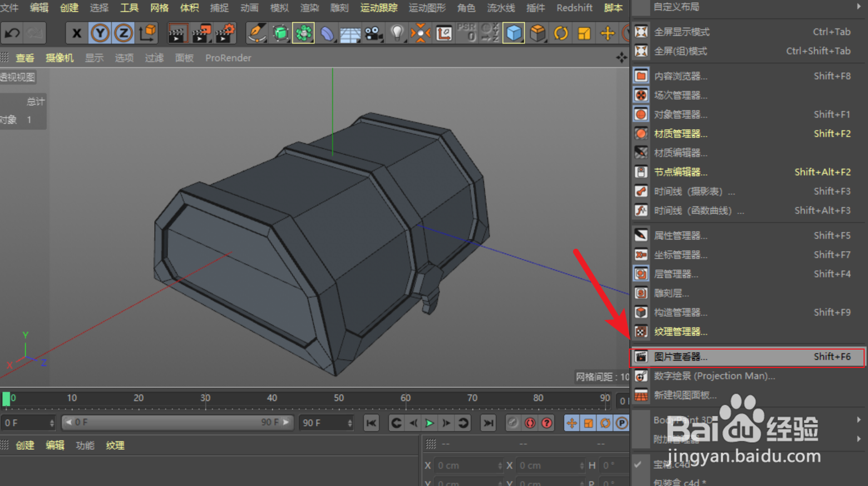Toggle the Z axis lock
The width and height of the screenshot is (868, 486).
tap(124, 33)
